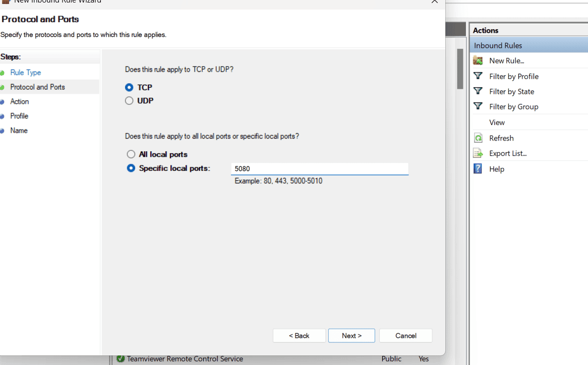Click the Filter by Group funnel icon
Viewport: 588px width, 365px height.
tap(478, 106)
